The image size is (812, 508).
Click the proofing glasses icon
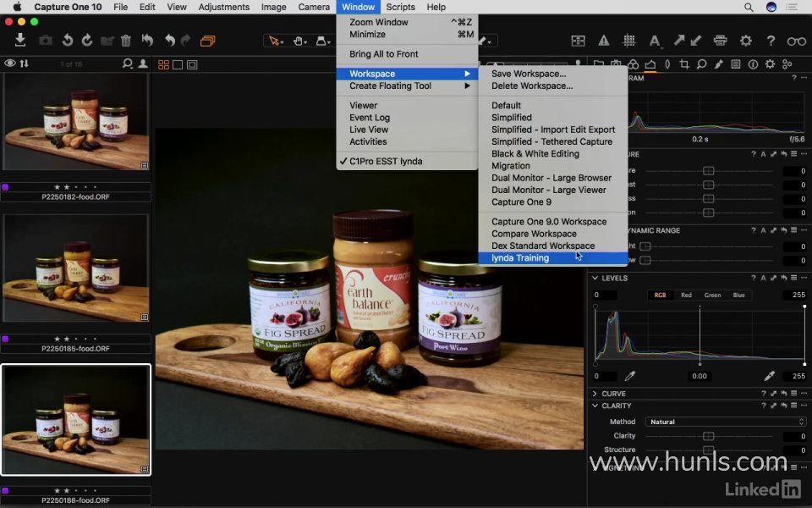(x=796, y=41)
